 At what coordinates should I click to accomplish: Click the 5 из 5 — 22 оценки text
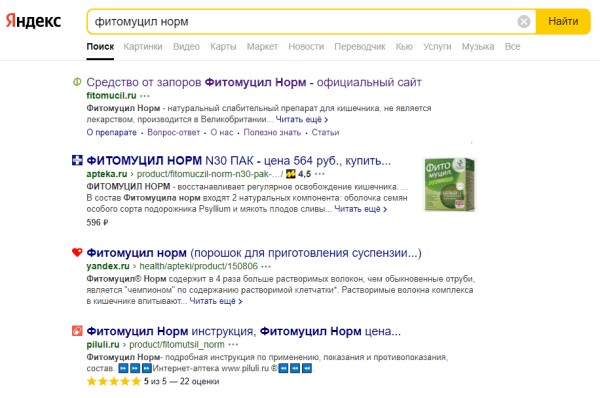(181, 382)
